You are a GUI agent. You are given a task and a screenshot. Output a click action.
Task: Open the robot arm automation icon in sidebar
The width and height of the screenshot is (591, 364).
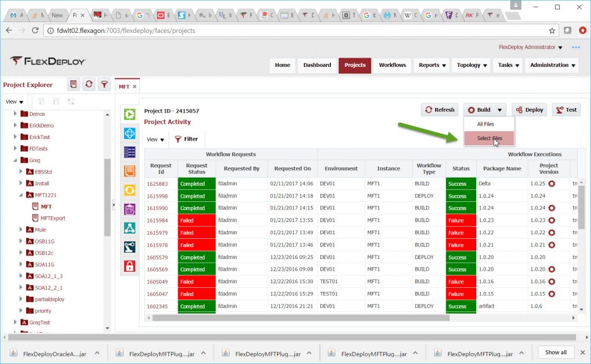point(130,247)
